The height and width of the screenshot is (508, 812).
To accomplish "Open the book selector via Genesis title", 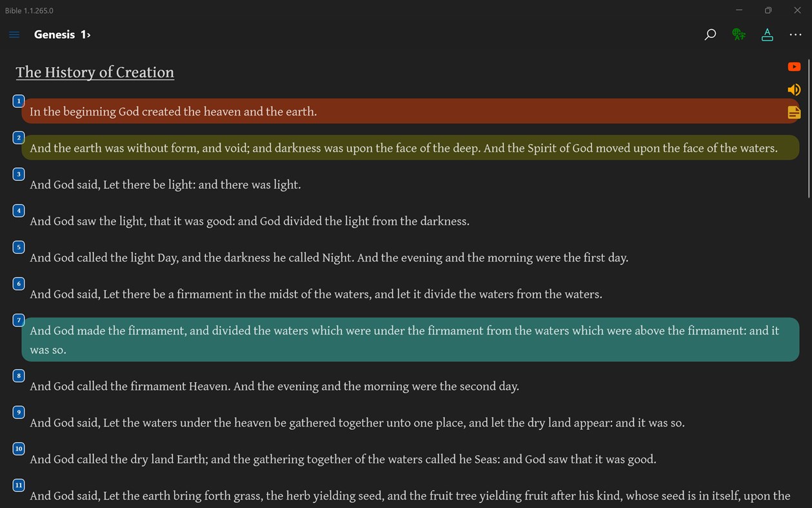I will tap(55, 34).
